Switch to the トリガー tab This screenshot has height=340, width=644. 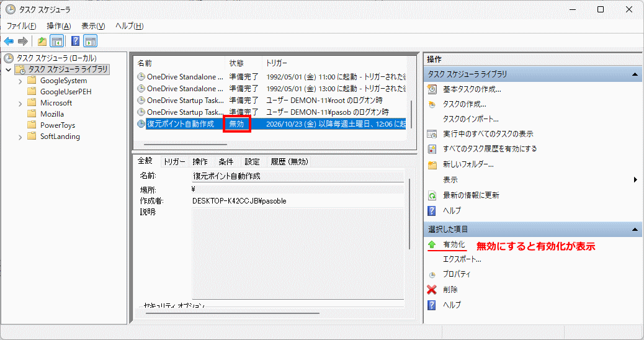[x=174, y=162]
